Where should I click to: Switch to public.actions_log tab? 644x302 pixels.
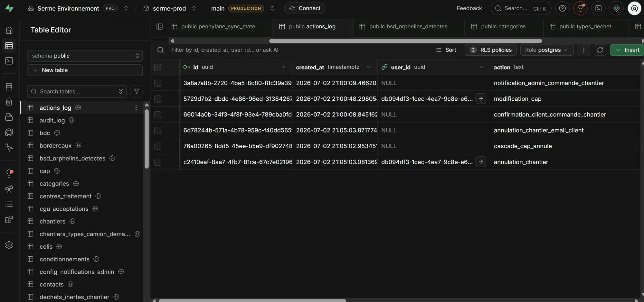tap(312, 26)
